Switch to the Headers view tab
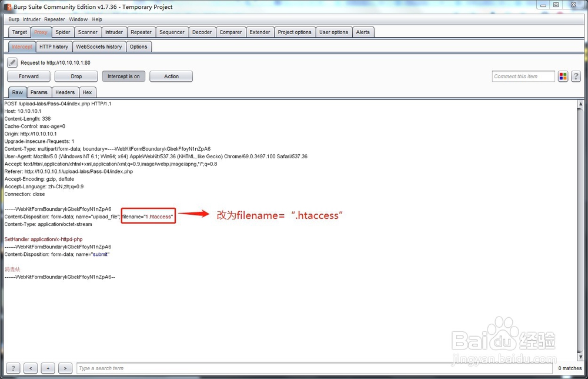The width and height of the screenshot is (588, 379). click(65, 92)
